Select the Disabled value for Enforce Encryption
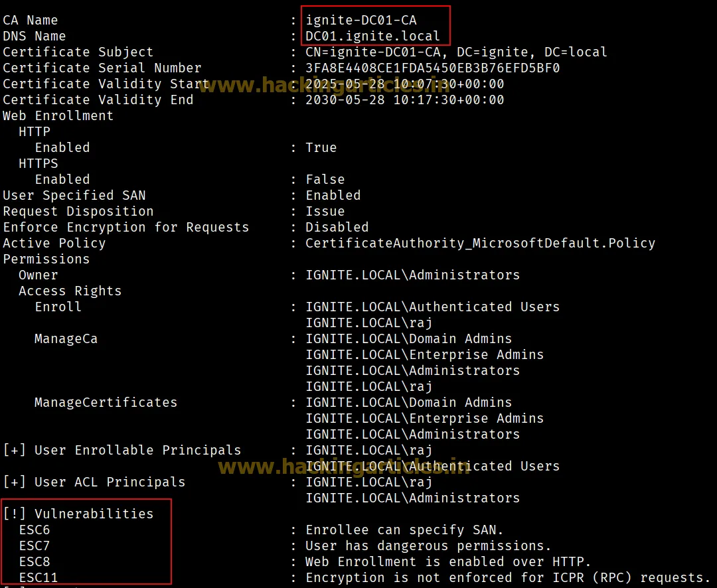 click(x=337, y=227)
